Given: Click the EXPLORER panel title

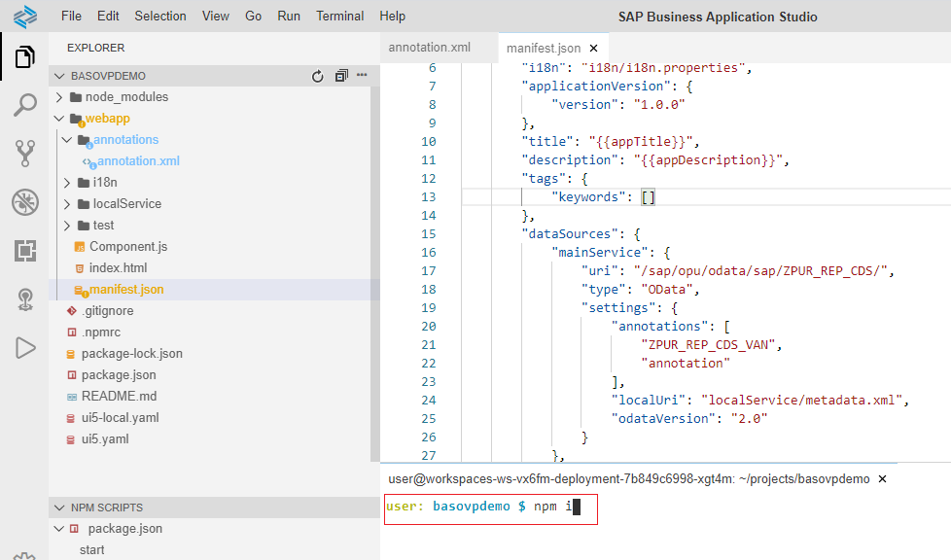Looking at the screenshot, I should point(96,48).
